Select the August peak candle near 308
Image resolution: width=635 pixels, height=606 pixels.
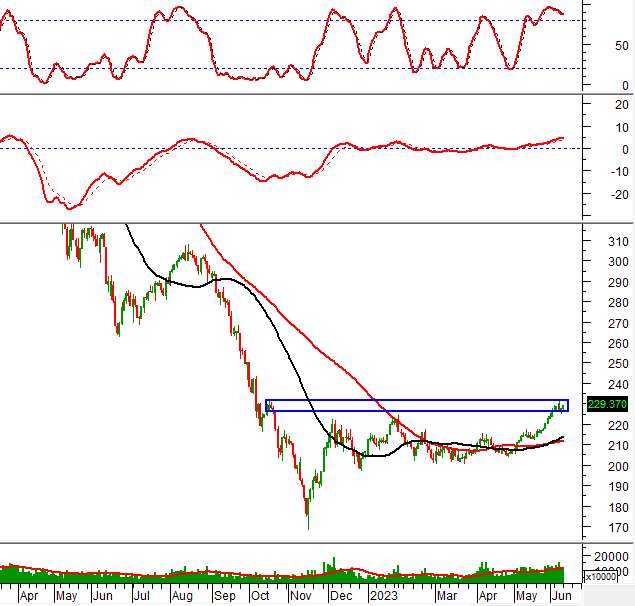pyautogui.click(x=187, y=253)
